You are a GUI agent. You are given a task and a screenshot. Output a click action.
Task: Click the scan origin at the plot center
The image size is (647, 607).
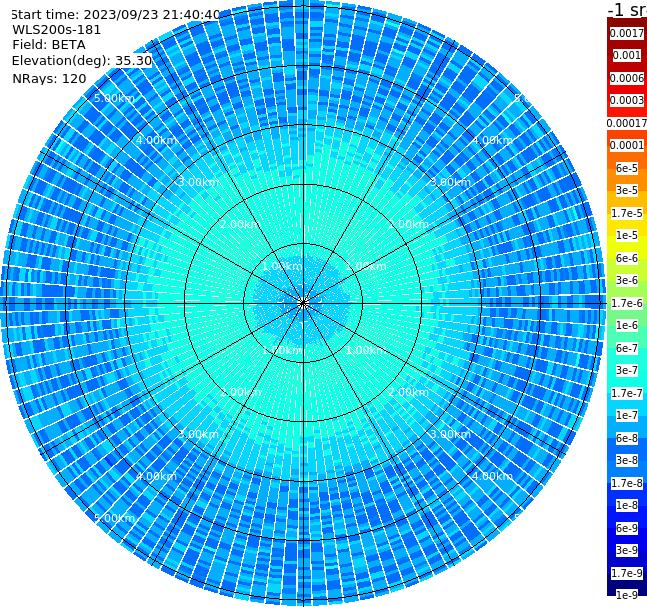(x=303, y=303)
